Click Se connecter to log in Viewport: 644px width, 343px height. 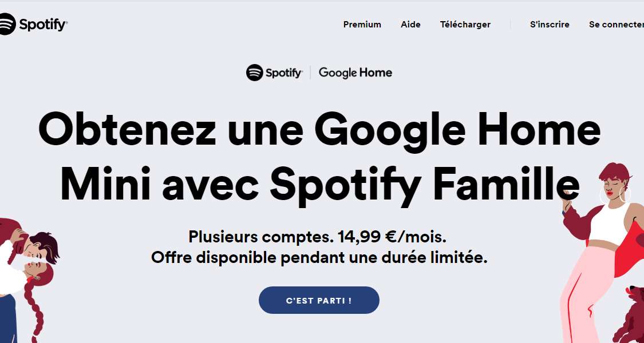click(x=616, y=25)
